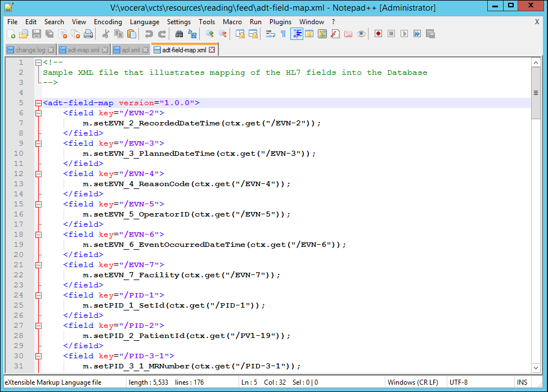Click the Save All icon
This screenshot has width=548, height=392.
(49, 34)
